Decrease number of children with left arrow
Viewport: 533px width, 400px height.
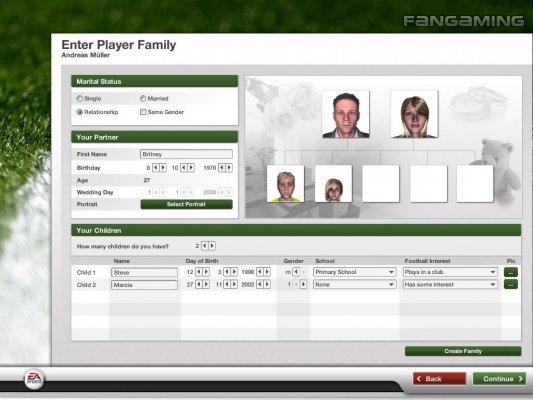[x=205, y=246]
